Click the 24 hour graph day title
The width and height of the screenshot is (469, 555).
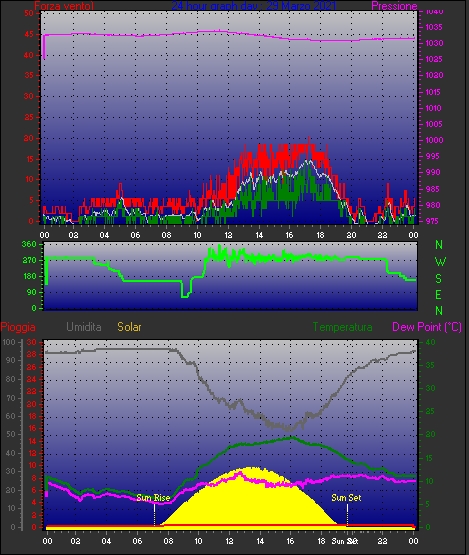(x=254, y=6)
